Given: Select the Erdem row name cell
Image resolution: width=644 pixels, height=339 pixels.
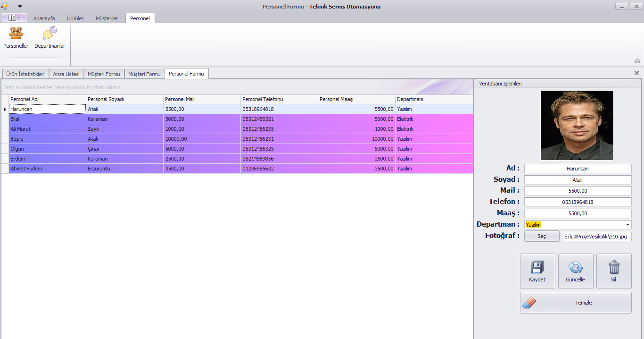Looking at the screenshot, I should click(47, 159).
